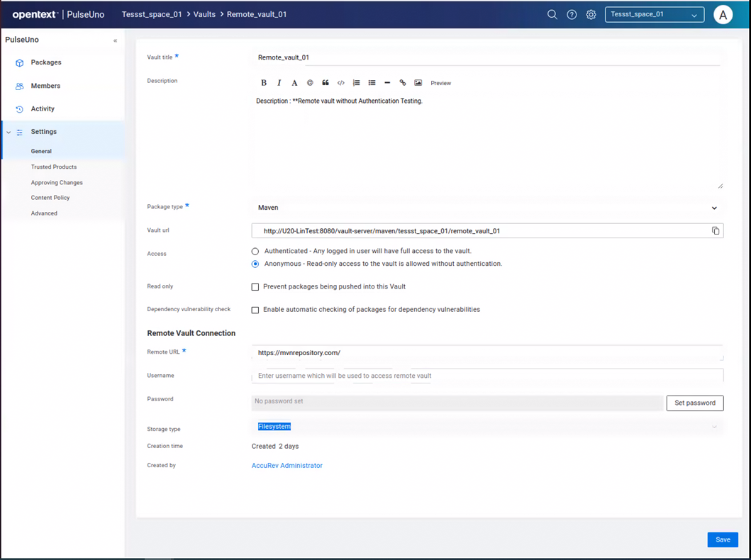This screenshot has width=751, height=560.
Task: Open the Tessst_space_01 space selector dropdown
Action: [654, 15]
